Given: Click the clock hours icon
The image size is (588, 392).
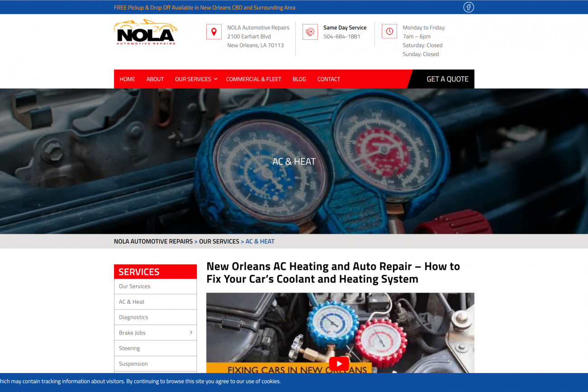Looking at the screenshot, I should [389, 32].
